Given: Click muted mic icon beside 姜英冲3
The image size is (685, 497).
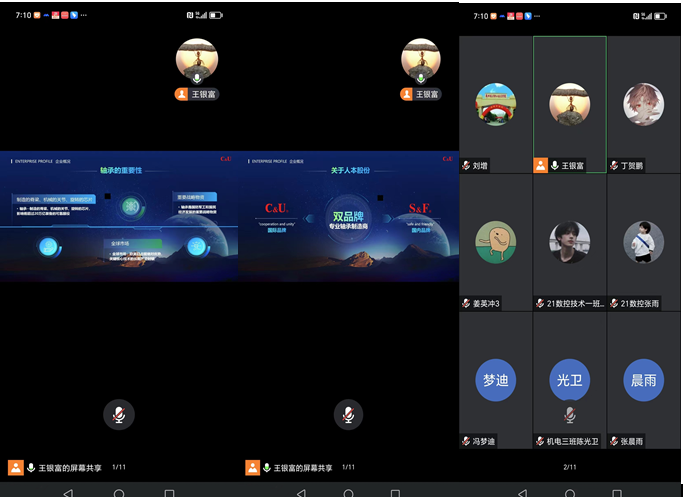Looking at the screenshot, I should coord(466,303).
